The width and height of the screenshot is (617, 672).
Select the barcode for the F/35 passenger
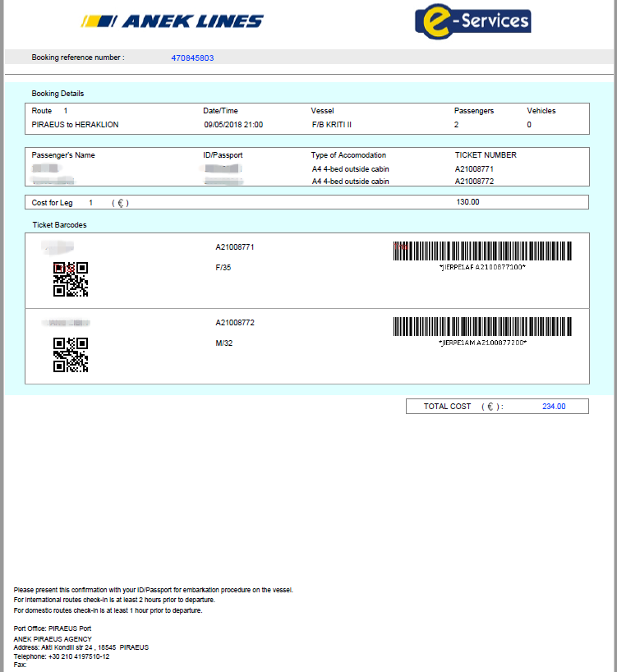tap(482, 251)
